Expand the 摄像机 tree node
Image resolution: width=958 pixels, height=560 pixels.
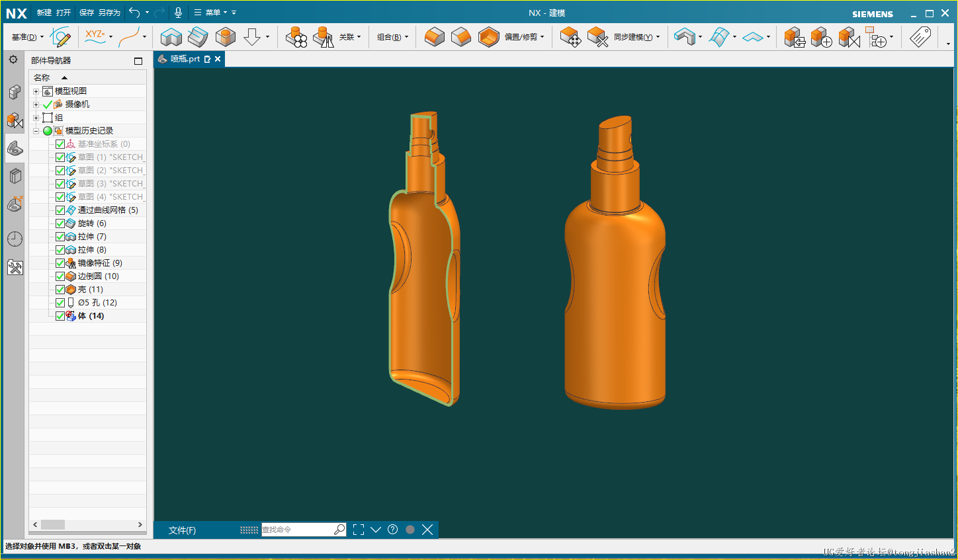36,104
